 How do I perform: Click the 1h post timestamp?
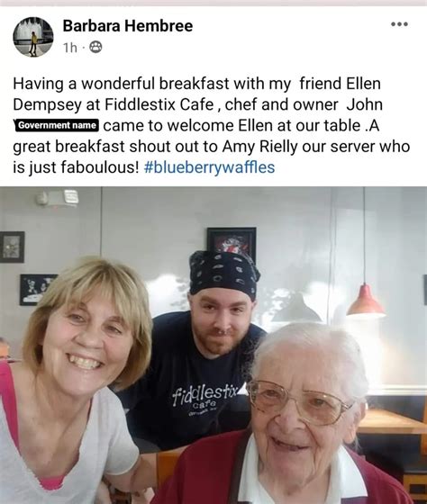70,48
